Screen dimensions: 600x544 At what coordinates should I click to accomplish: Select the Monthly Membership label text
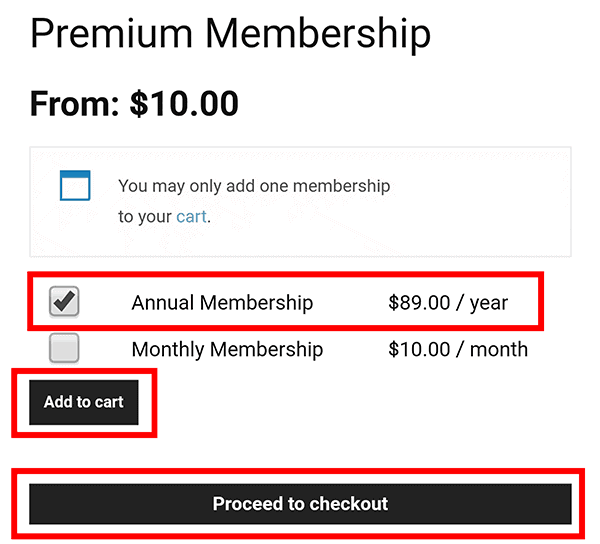[227, 349]
